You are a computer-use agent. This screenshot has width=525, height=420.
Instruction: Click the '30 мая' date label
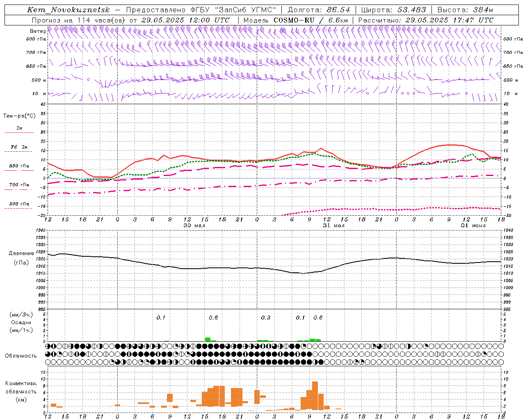point(194,226)
